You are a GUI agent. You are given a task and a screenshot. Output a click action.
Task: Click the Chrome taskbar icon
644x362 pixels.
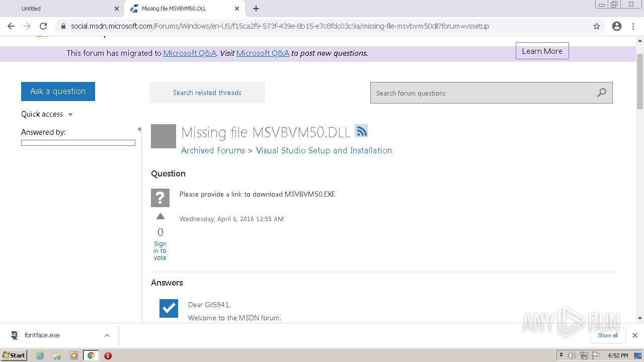[x=91, y=355]
